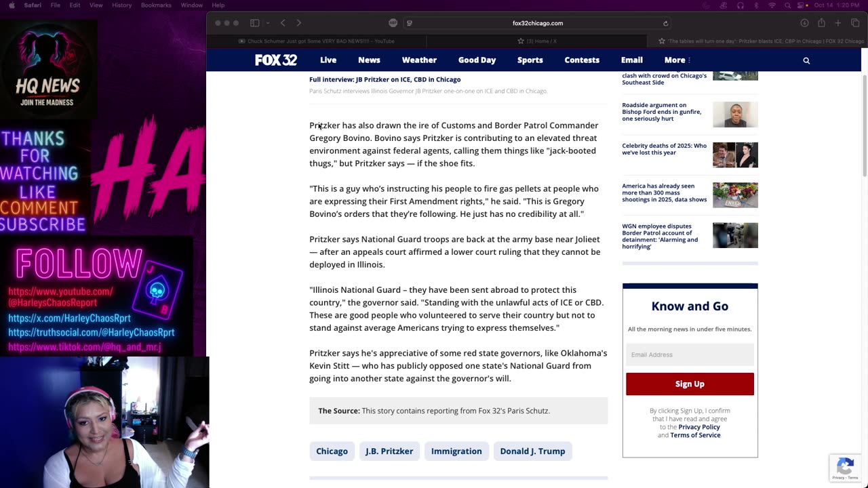The height and width of the screenshot is (488, 868).
Task: Open 'Roadside argument on Bishop Ford' story
Action: pos(661,112)
